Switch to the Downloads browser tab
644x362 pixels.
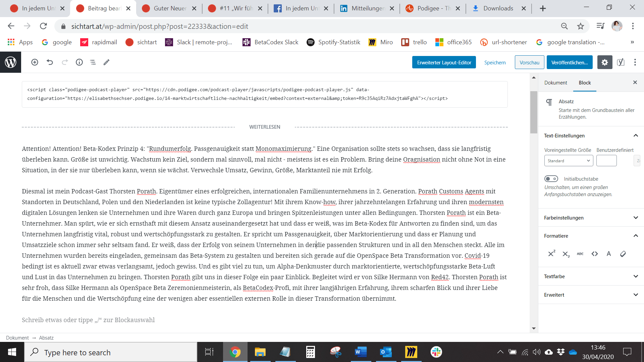click(x=498, y=8)
